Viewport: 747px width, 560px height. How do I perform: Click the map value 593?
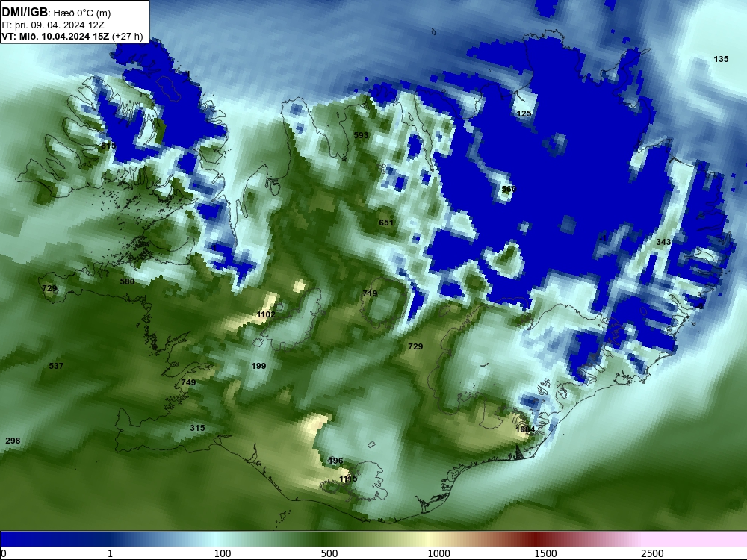tap(361, 135)
